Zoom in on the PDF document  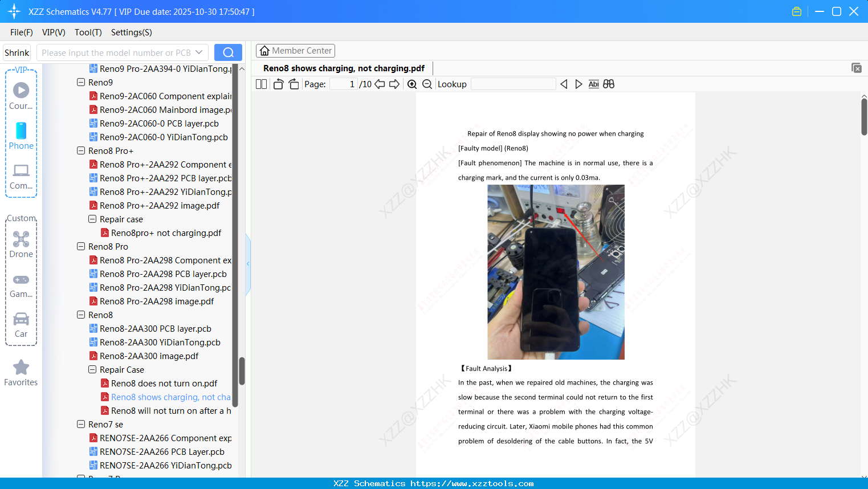pos(412,84)
